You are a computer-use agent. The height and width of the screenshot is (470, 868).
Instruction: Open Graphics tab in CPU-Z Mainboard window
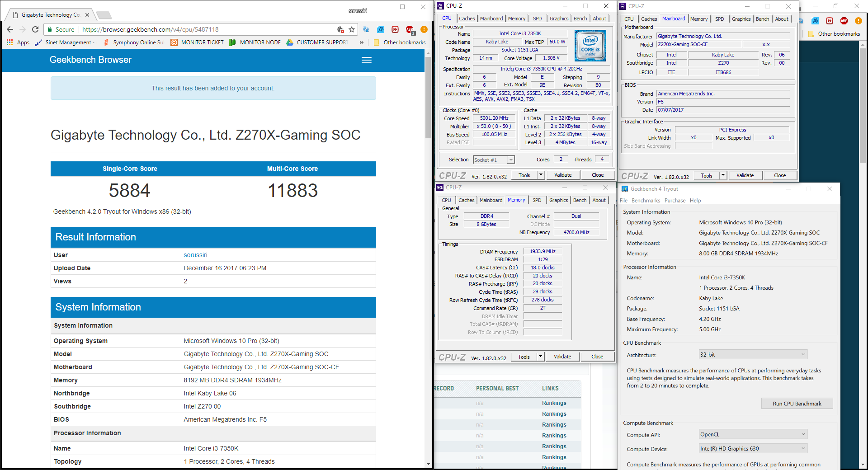pyautogui.click(x=741, y=19)
